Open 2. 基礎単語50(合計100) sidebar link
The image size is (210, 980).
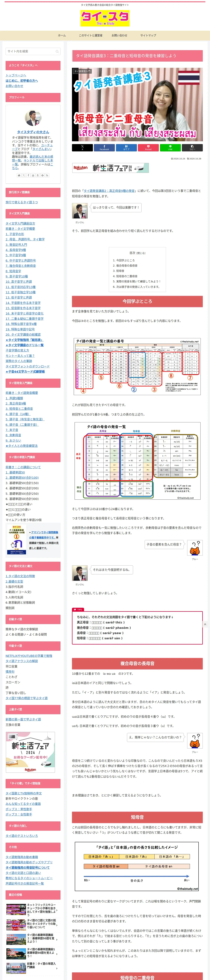pos(22,478)
